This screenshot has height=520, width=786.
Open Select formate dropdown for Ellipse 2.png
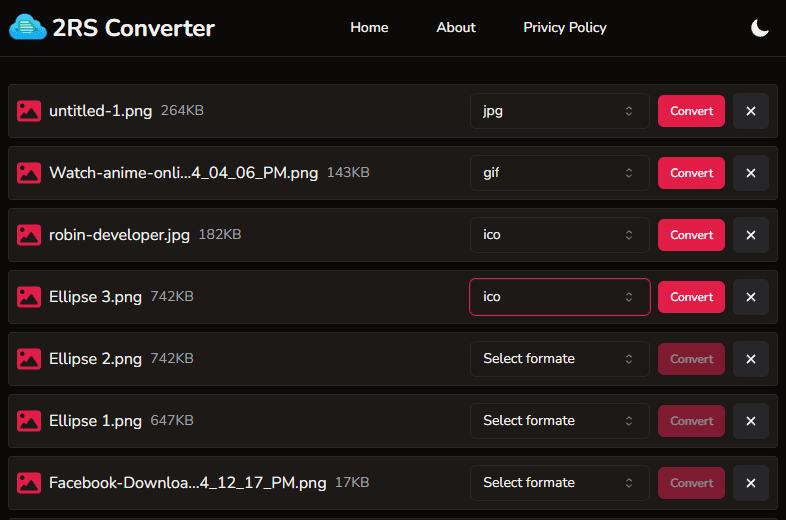point(559,359)
